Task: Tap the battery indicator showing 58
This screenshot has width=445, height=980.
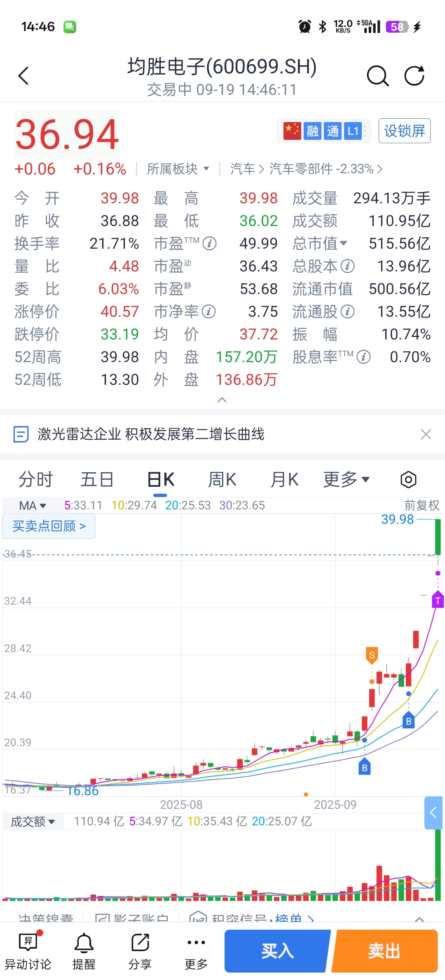Action: (x=397, y=27)
